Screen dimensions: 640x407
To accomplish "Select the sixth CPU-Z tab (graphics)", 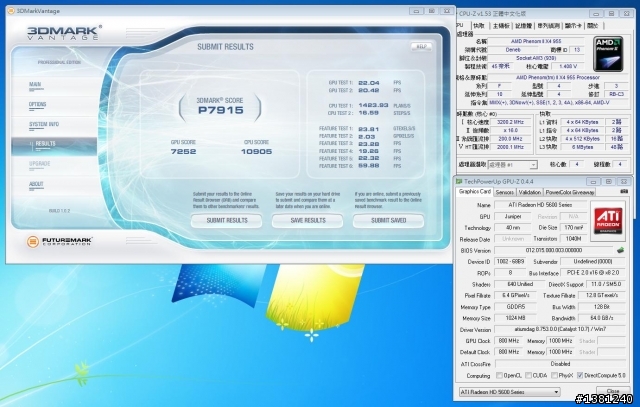I will [573, 26].
